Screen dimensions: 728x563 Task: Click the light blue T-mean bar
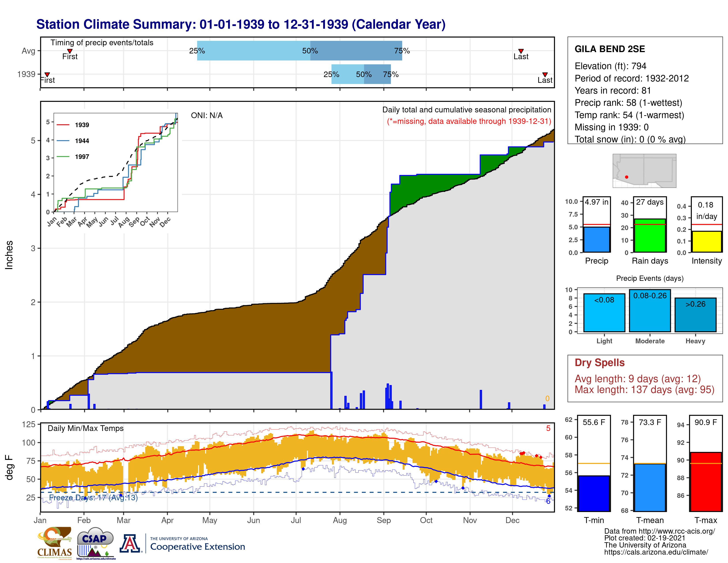tap(650, 487)
